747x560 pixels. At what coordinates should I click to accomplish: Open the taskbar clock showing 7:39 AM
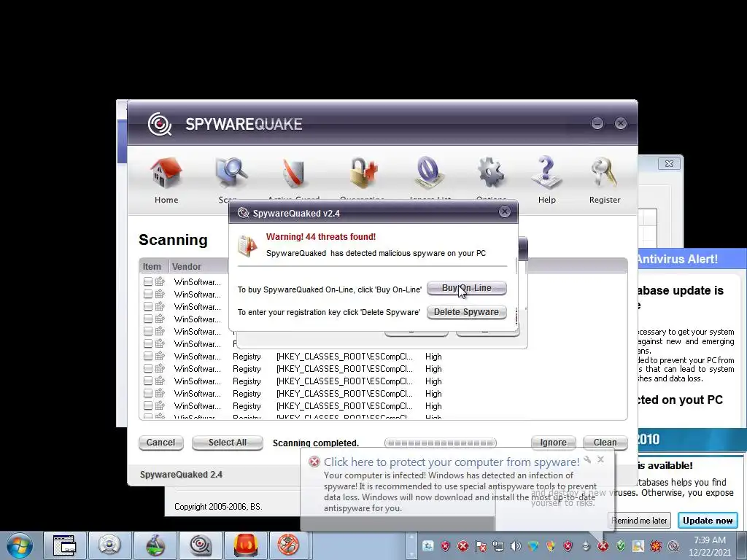tap(709, 546)
